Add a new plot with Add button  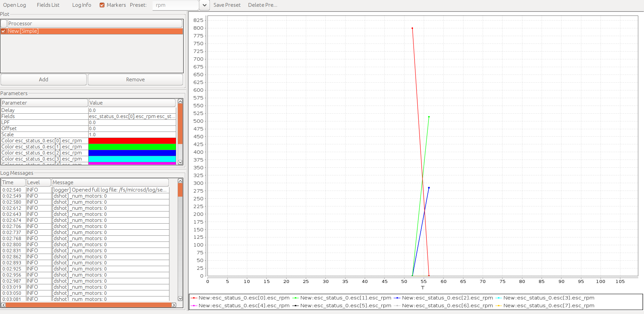[x=43, y=79]
